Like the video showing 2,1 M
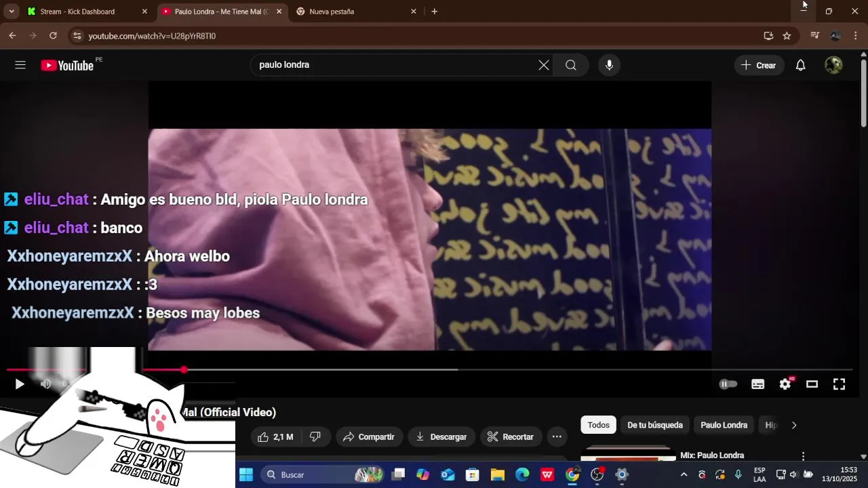The height and width of the screenshot is (488, 868). 275,437
